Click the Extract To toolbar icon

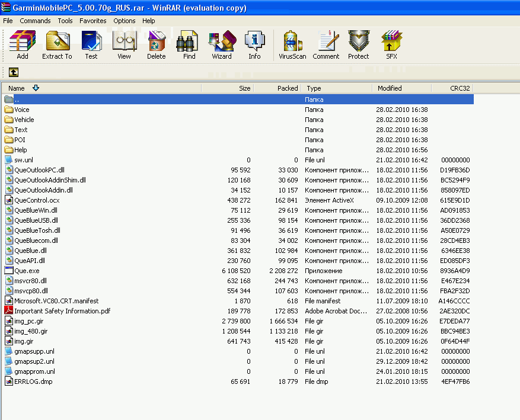pos(57,45)
